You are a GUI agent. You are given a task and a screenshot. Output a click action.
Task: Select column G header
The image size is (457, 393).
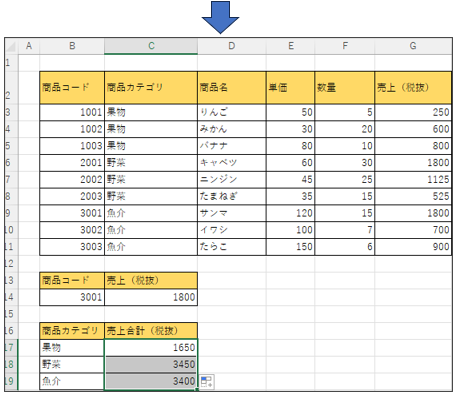coord(413,46)
